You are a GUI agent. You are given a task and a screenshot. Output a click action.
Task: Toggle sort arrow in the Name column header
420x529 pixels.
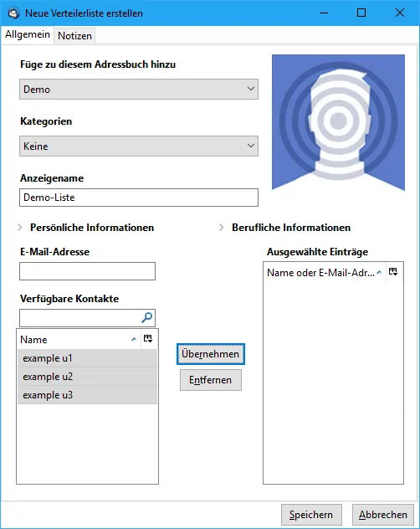(x=134, y=339)
